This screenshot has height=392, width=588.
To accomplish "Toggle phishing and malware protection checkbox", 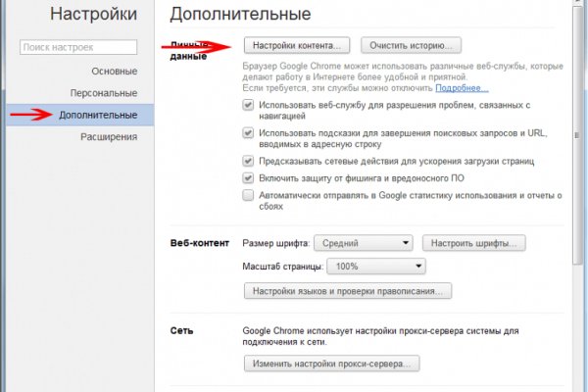I will pos(249,178).
